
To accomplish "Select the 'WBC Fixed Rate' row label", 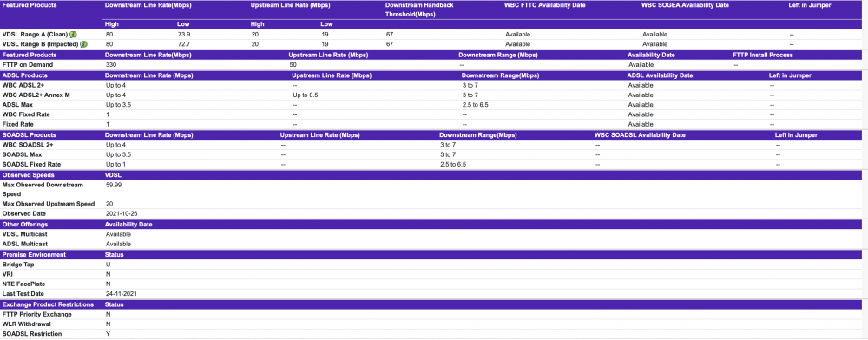I will pyautogui.click(x=25, y=114).
